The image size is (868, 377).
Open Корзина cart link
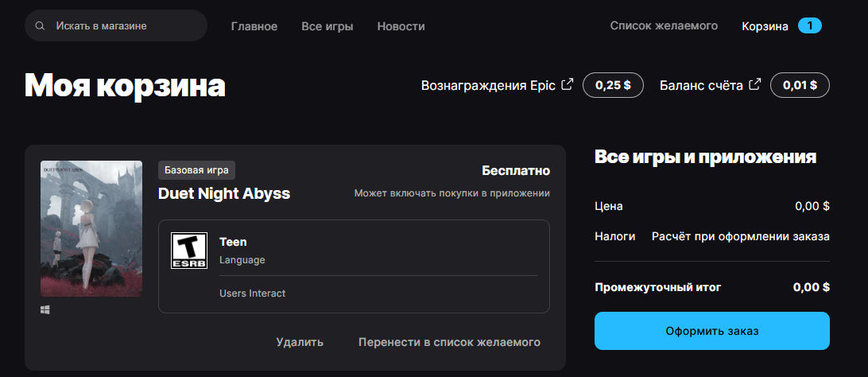point(765,26)
